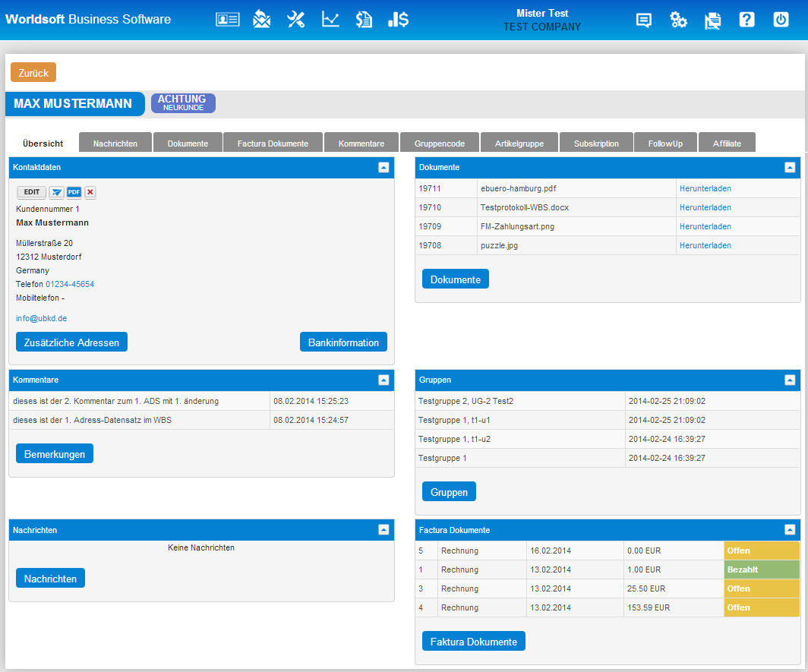This screenshot has height=672, width=808.
Task: Select the 'Testgruppe 1, t1-u2' row
Action: 608,439
